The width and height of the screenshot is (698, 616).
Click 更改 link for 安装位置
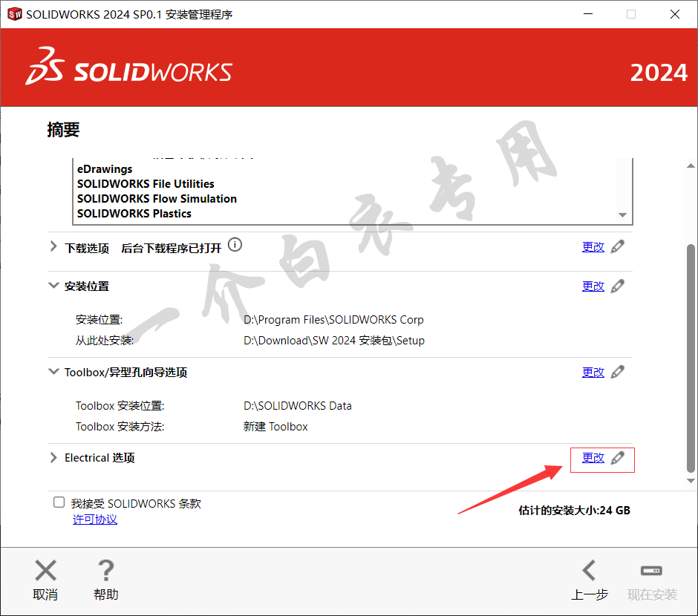tap(593, 286)
